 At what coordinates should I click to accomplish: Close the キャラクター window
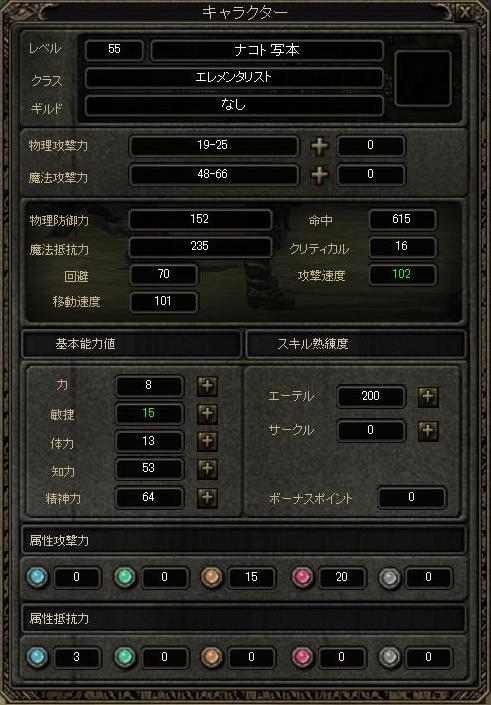465,13
